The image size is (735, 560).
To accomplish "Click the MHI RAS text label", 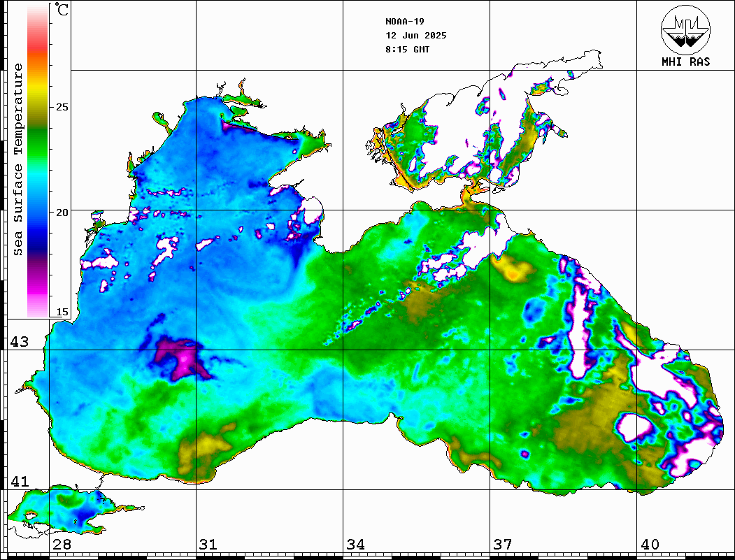I will point(685,62).
